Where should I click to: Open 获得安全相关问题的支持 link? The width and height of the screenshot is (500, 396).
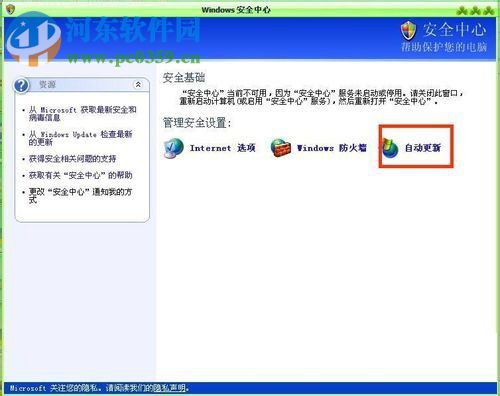tap(72, 159)
